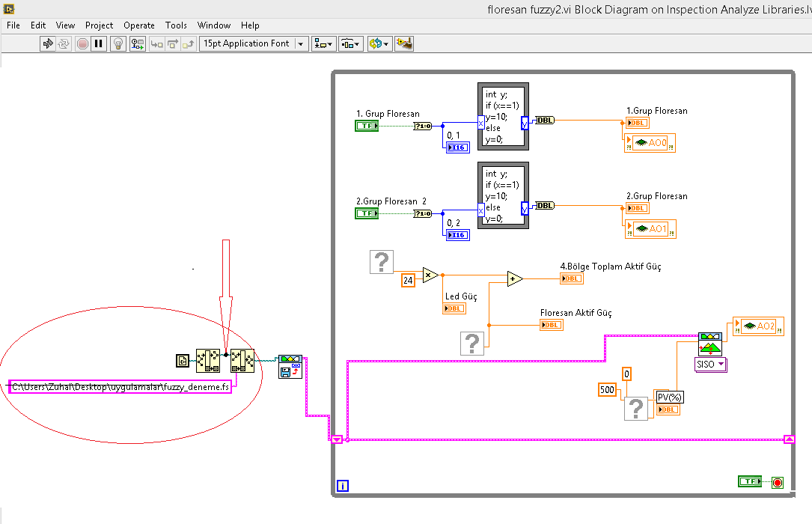Select the PV(%) DBL indicator terminal
The height and width of the screenshot is (524, 812).
pyautogui.click(x=668, y=409)
